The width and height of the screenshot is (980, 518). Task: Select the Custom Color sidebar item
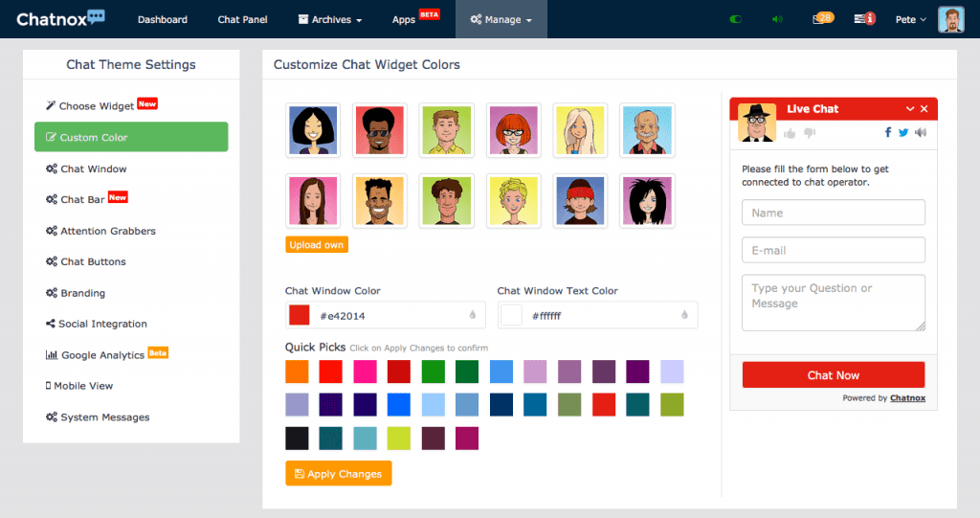point(131,137)
